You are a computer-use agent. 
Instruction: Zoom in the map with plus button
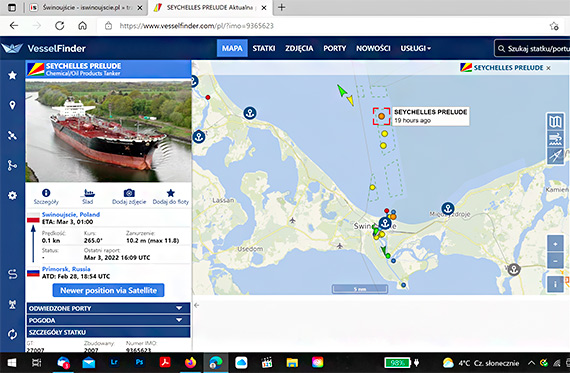pyautogui.click(x=555, y=244)
